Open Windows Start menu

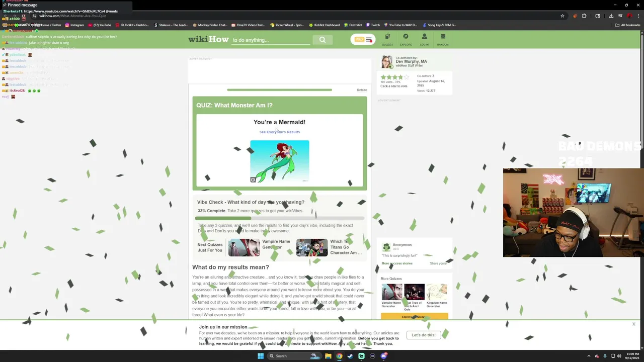261,356
